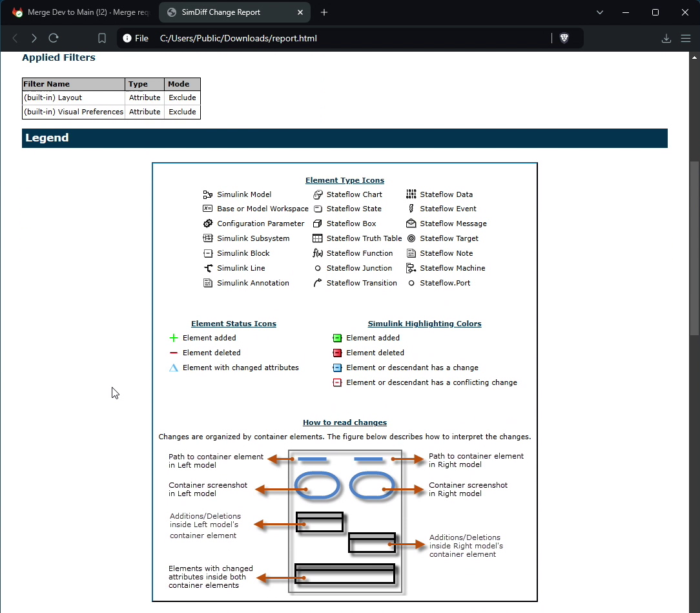Click the Stateflow Chart icon

[318, 194]
